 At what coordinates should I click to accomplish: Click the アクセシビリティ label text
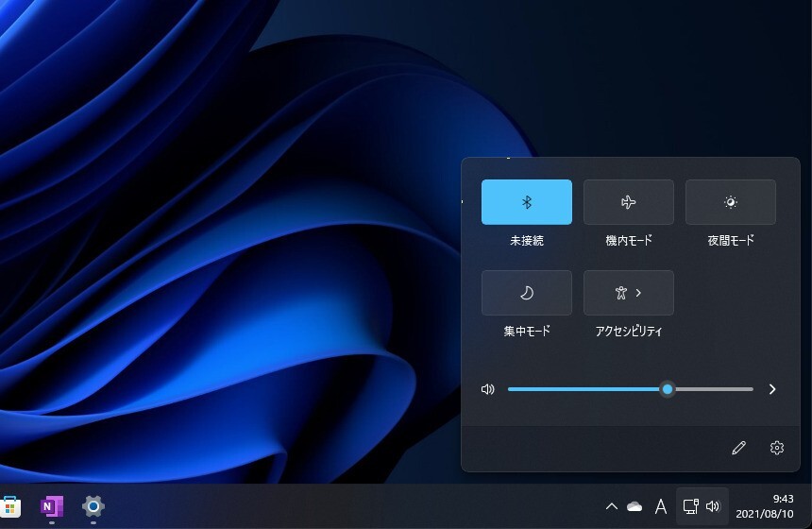coord(629,331)
